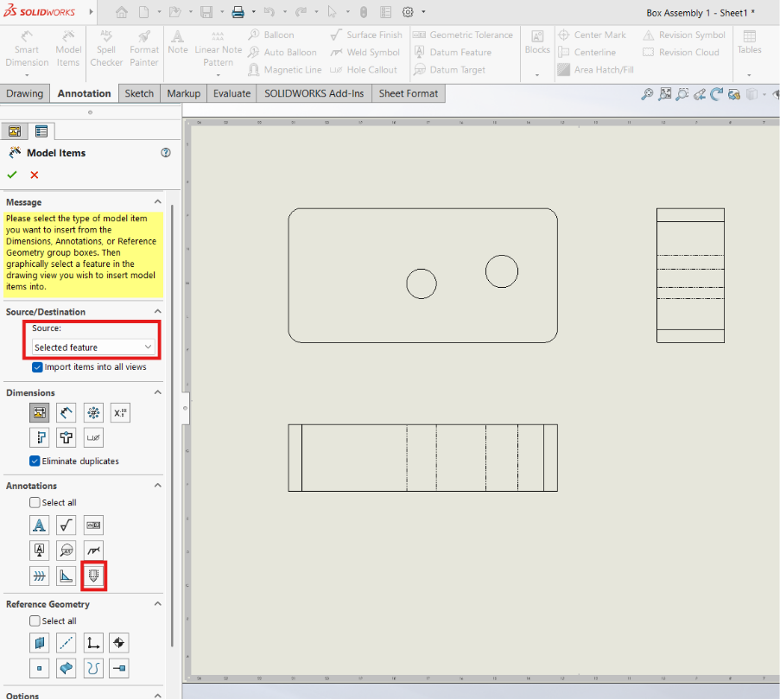This screenshot has width=780, height=700.
Task: Switch to the Sheet Format tab
Action: point(409,93)
